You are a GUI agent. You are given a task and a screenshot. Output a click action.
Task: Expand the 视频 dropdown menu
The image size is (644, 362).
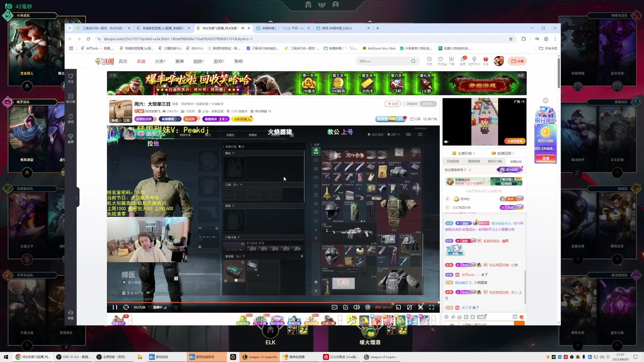(199, 61)
